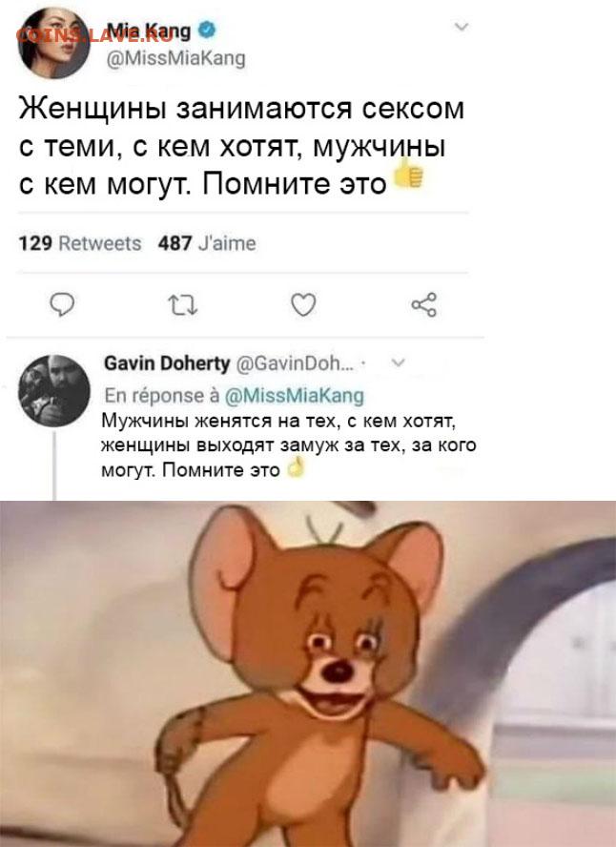Click the @GavinDoh... handle text
Image resolution: width=616 pixels, height=847 pixels.
point(296,364)
